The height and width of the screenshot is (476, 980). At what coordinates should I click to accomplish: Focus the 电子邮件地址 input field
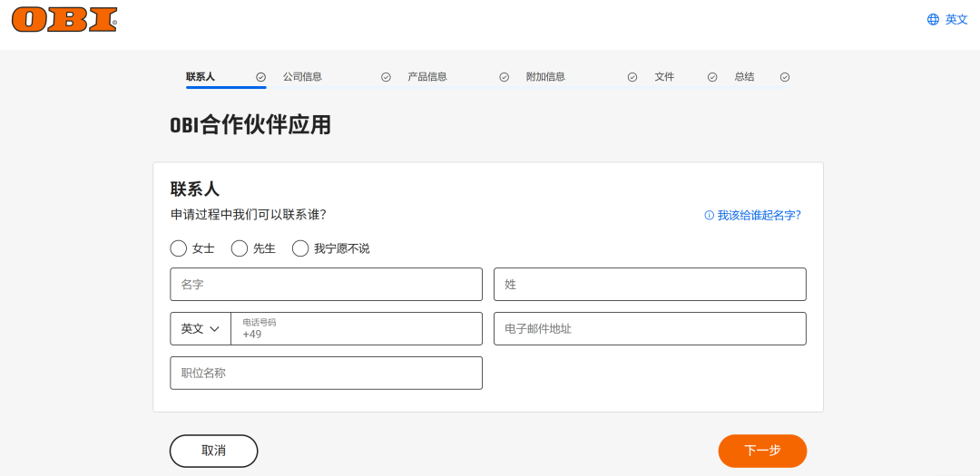tap(650, 329)
